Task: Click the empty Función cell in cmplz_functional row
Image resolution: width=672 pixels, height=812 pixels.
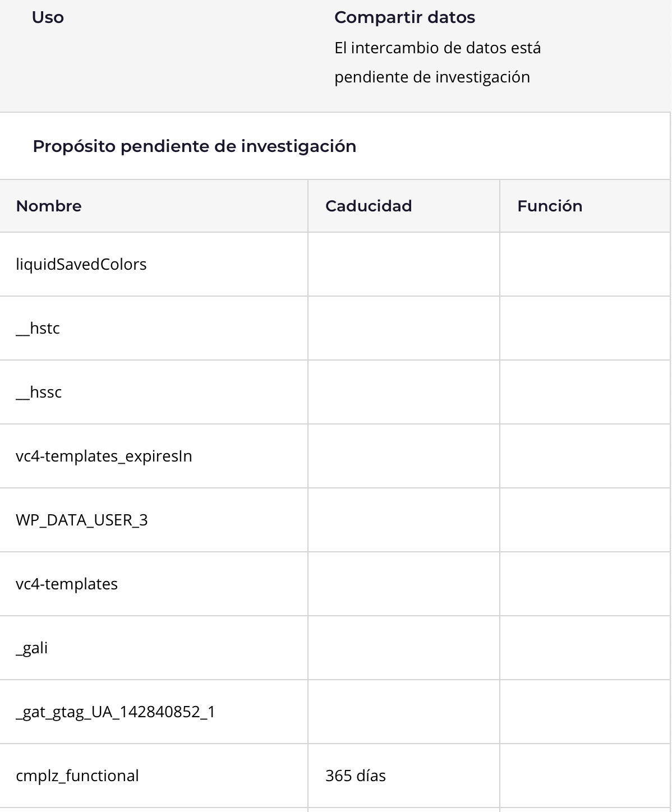Action: [584, 776]
